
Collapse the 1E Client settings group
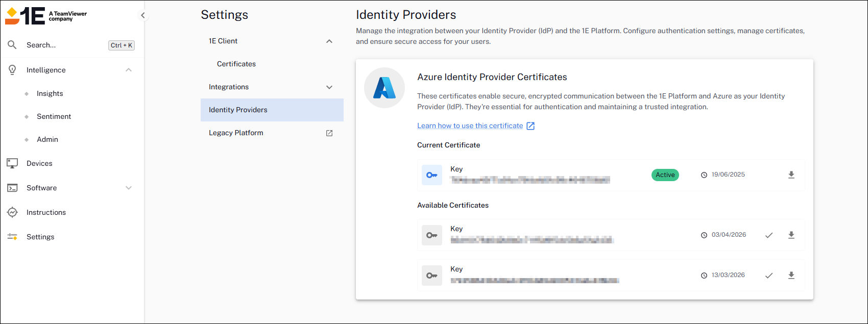329,41
